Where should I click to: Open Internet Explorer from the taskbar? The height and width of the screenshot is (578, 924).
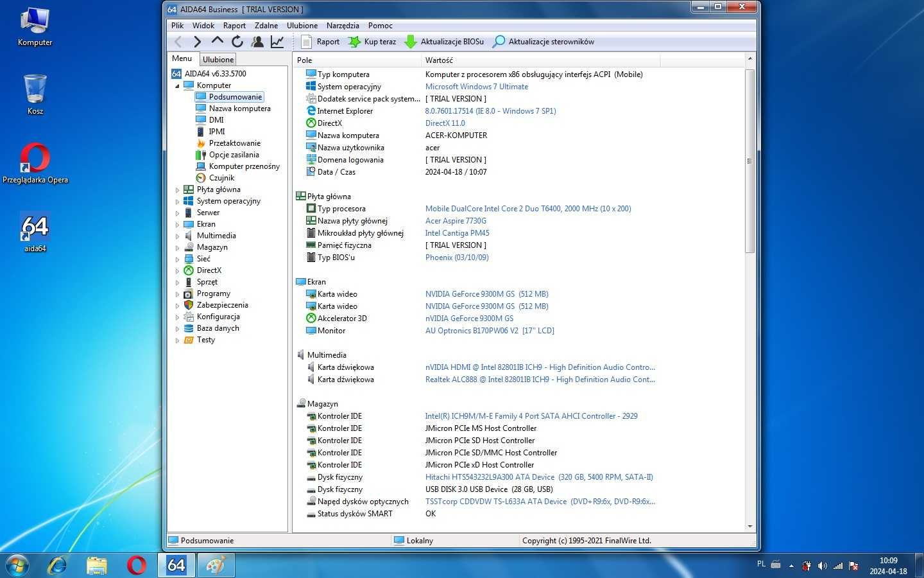[57, 565]
